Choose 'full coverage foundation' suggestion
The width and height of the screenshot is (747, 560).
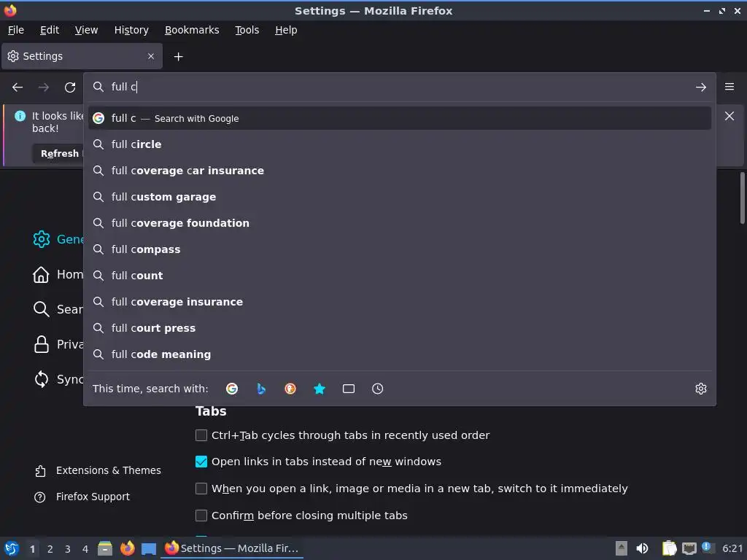[399, 223]
